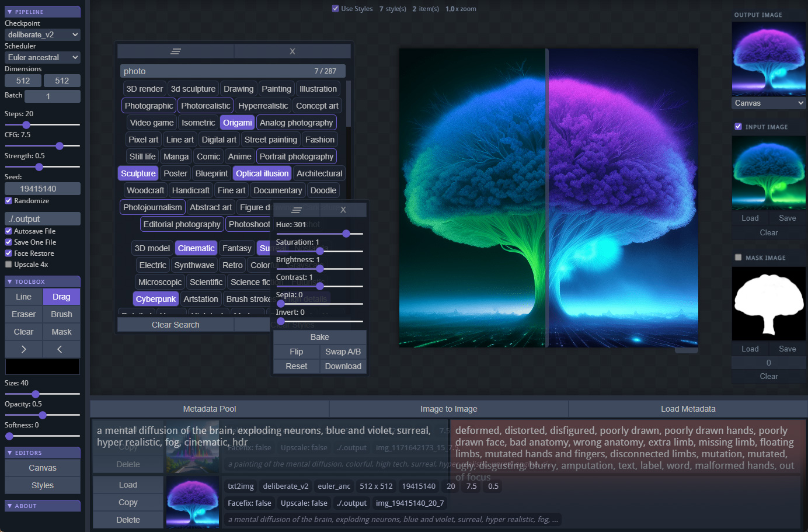The width and height of the screenshot is (808, 532).
Task: Collapse the Pipeline section
Action: [43, 12]
